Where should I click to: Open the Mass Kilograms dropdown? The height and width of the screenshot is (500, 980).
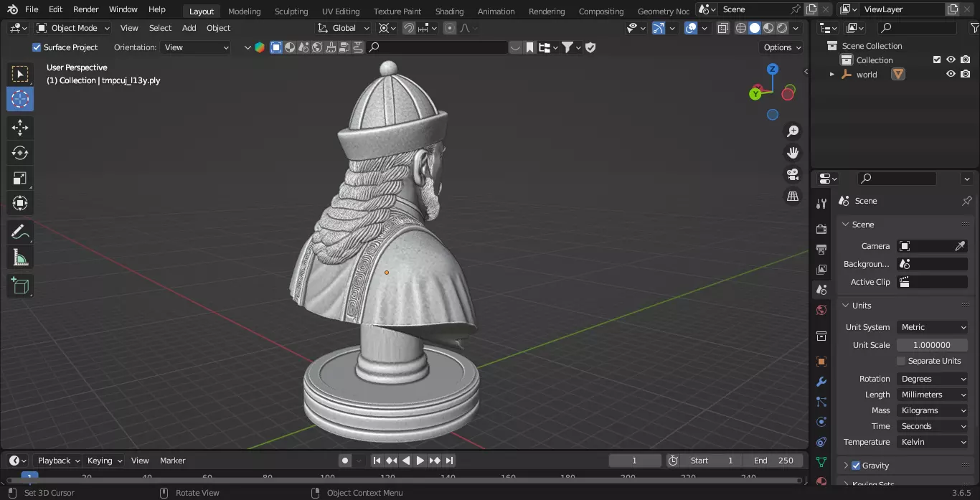click(x=933, y=410)
